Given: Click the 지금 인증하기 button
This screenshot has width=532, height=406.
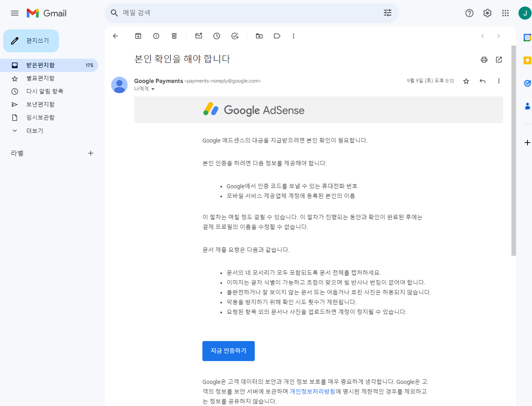Looking at the screenshot, I should tap(228, 351).
